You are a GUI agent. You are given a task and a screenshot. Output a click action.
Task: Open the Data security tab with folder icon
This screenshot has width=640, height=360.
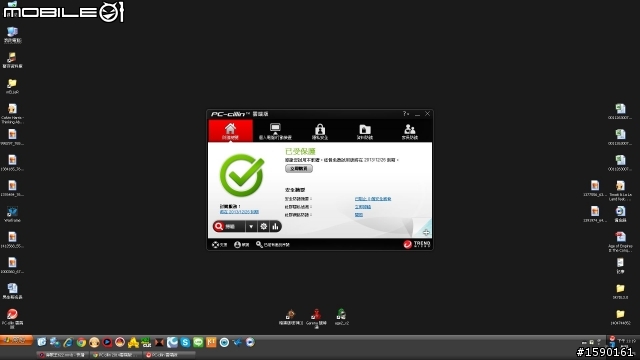pyautogui.click(x=365, y=131)
